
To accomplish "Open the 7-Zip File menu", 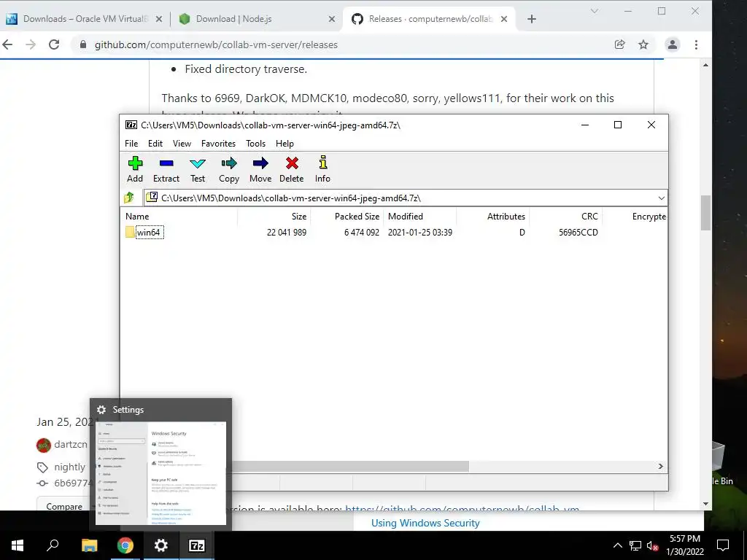I will click(x=131, y=144).
